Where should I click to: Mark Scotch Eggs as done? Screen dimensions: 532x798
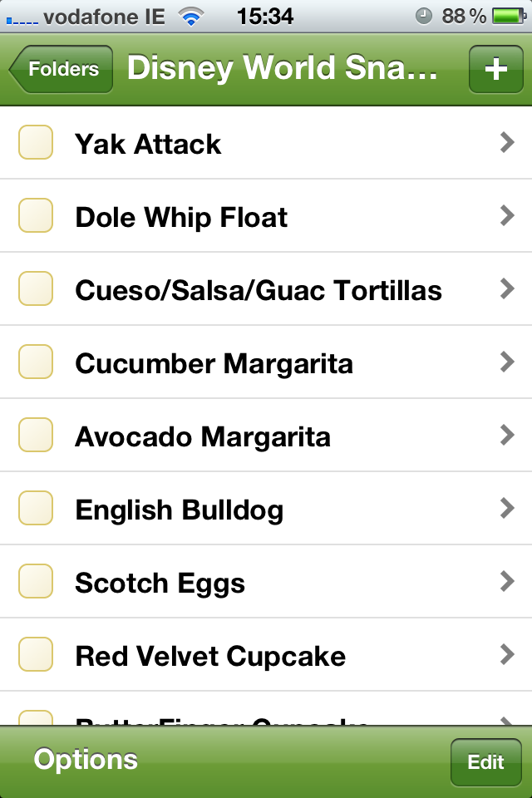36,582
